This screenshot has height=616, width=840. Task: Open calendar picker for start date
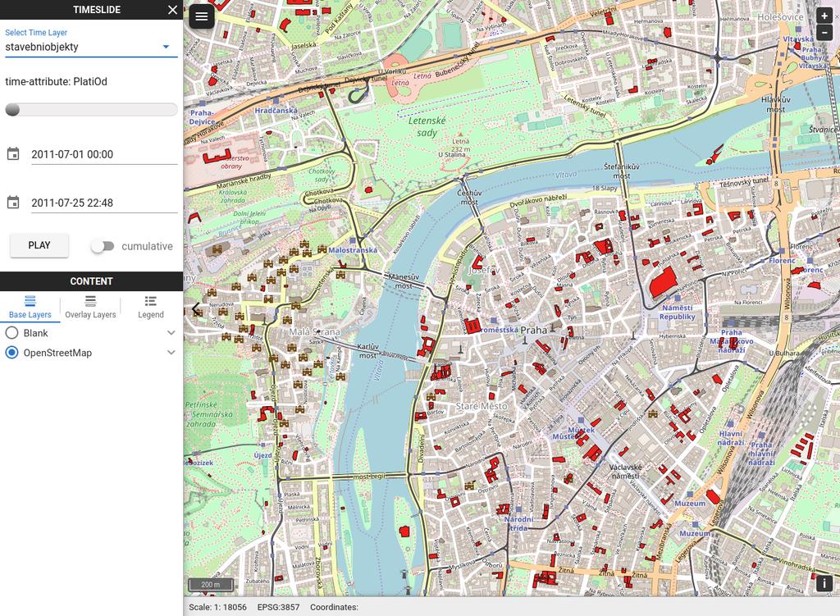click(x=13, y=154)
